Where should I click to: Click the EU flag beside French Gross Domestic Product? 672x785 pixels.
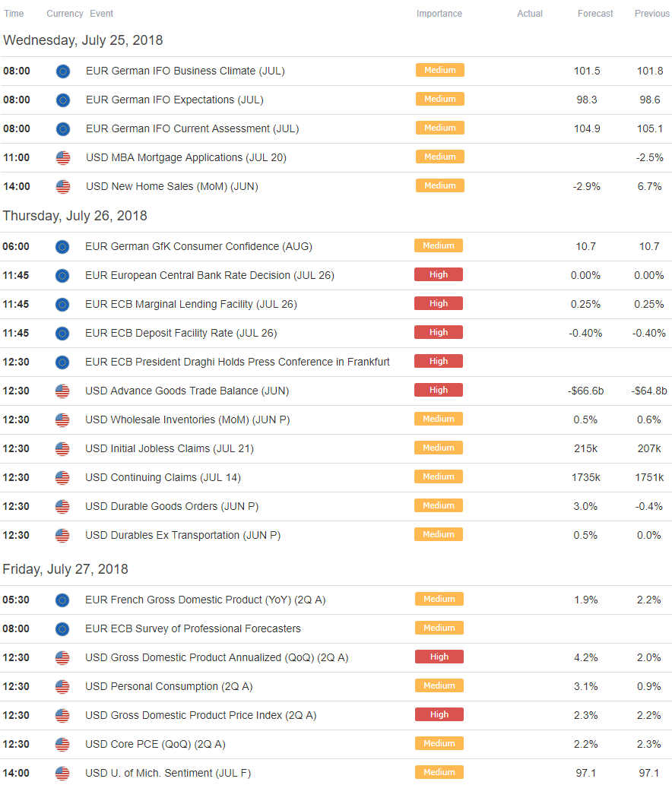tap(62, 600)
